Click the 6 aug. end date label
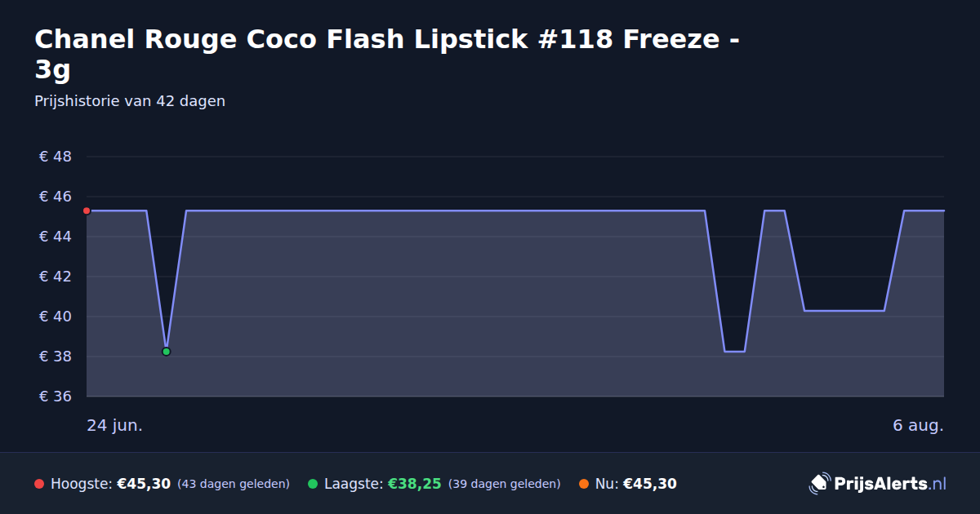Screen dimensions: 980x514 click(918, 426)
